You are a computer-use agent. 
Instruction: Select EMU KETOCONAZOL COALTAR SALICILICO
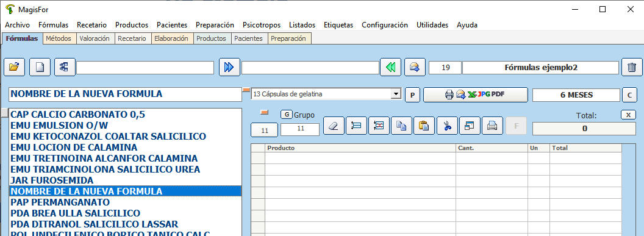point(125,136)
